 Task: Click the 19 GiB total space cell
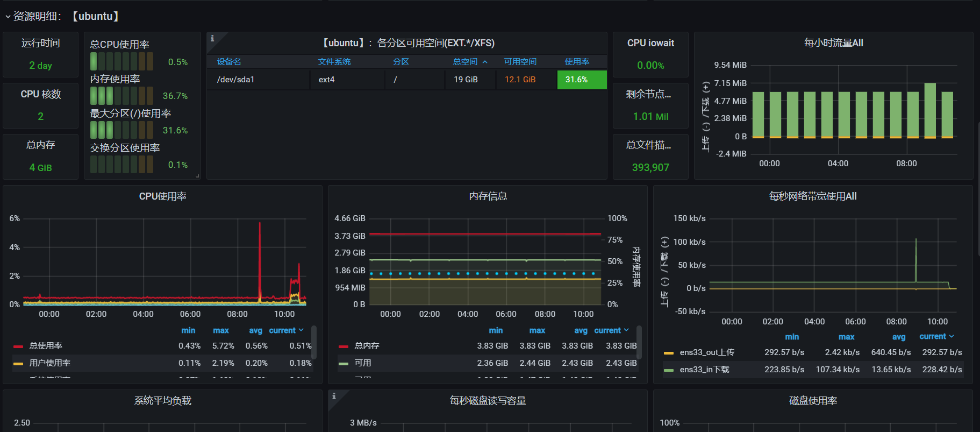coord(469,80)
